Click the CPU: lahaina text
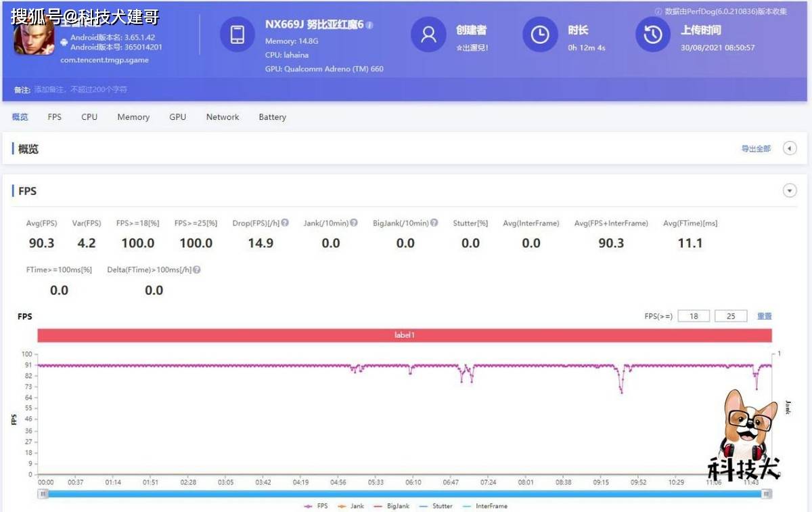Viewport: 812px width, 512px height. tap(287, 55)
